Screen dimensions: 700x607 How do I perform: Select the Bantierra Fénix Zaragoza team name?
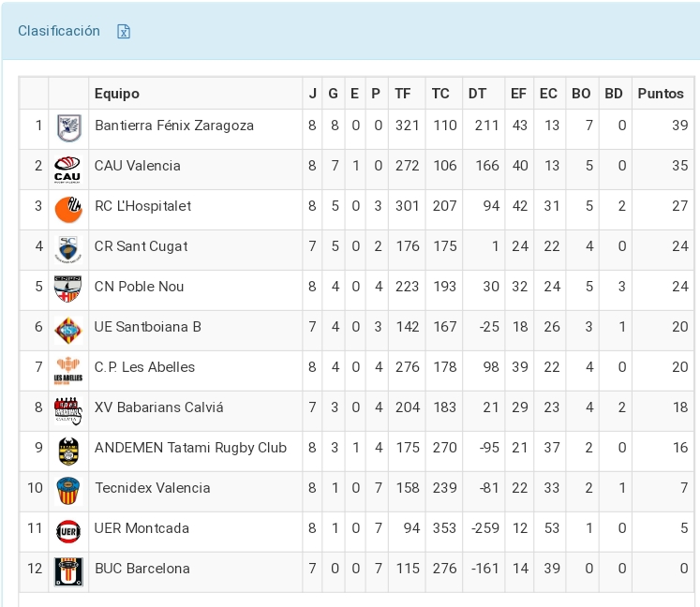(174, 126)
